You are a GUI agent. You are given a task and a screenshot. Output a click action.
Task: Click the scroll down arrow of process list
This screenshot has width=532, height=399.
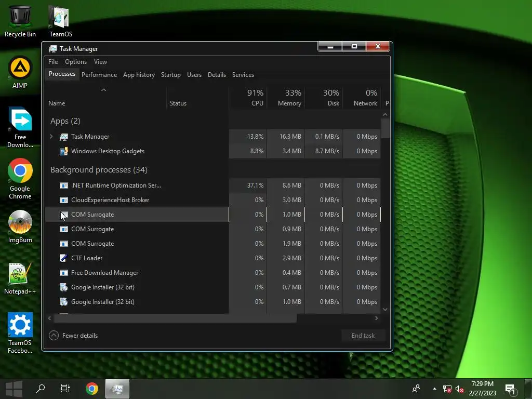[385, 310]
